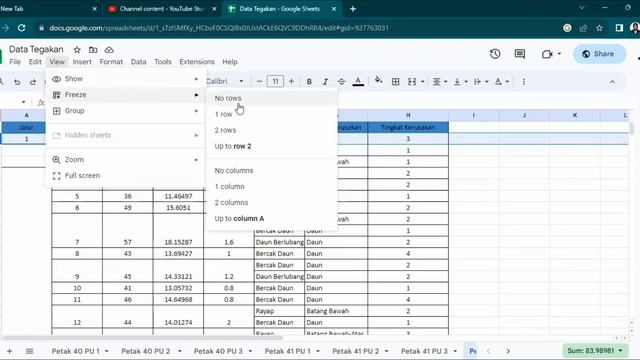
Task: Freeze 2 rows
Action: 272,130
